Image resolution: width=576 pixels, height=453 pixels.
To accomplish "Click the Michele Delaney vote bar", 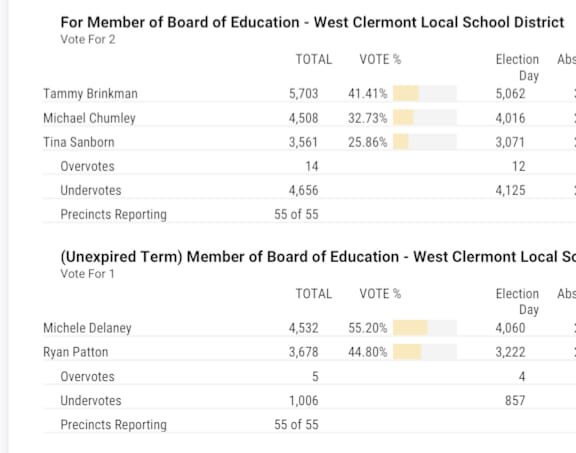I will (x=425, y=328).
